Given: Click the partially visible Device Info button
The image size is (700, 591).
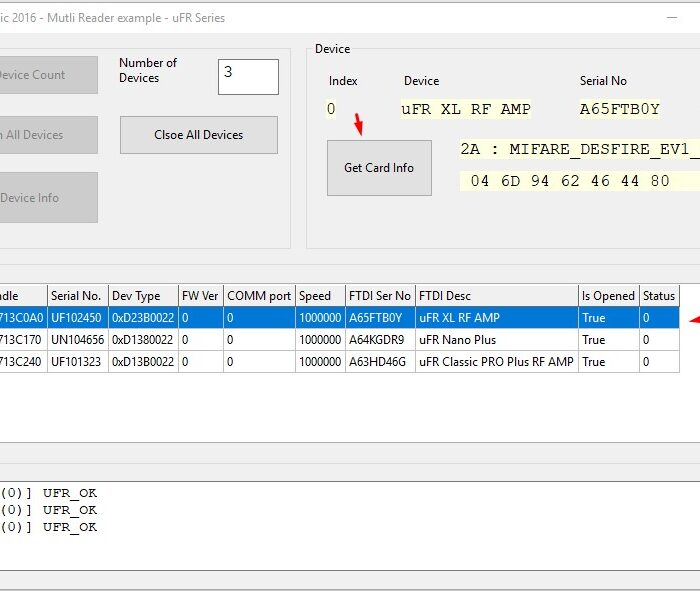Looking at the screenshot, I should click(x=49, y=198).
